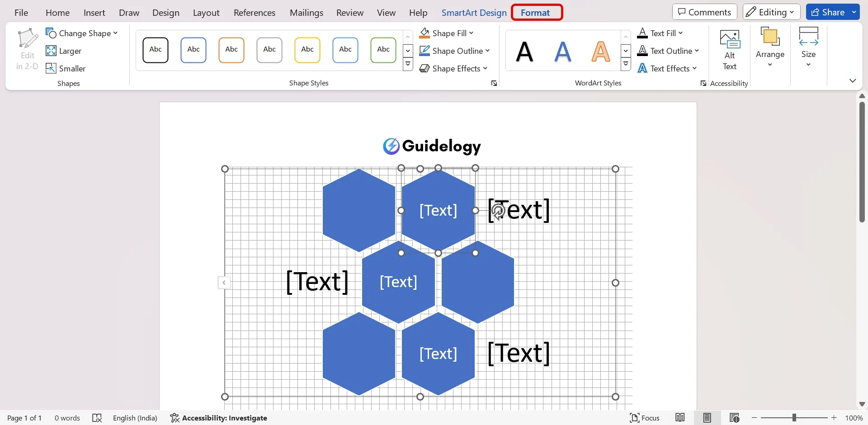Click the zoom out minus button
Screen dimensions: 868x425
click(x=754, y=418)
